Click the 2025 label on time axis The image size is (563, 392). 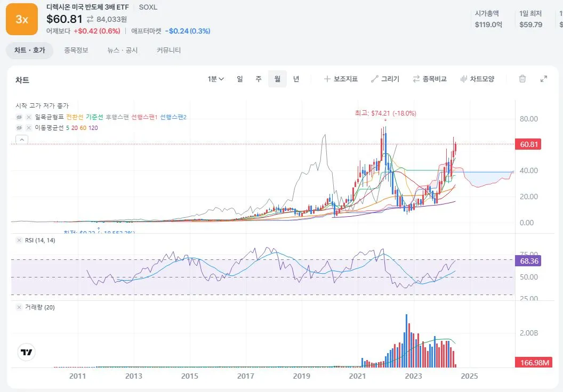[469, 376]
